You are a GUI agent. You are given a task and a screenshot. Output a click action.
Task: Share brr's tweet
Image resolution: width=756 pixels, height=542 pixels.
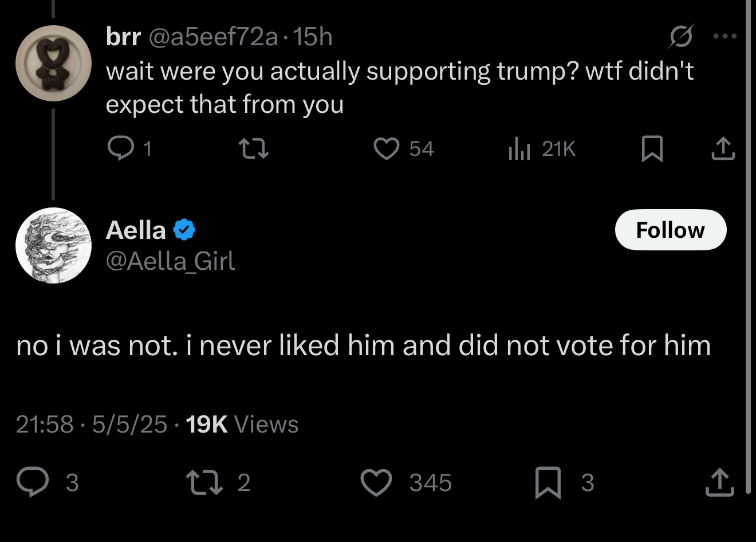pyautogui.click(x=723, y=148)
